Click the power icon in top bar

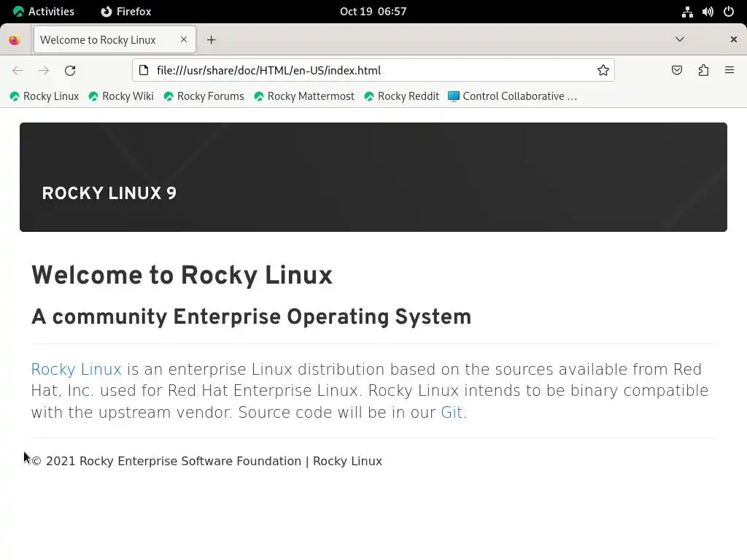729,12
